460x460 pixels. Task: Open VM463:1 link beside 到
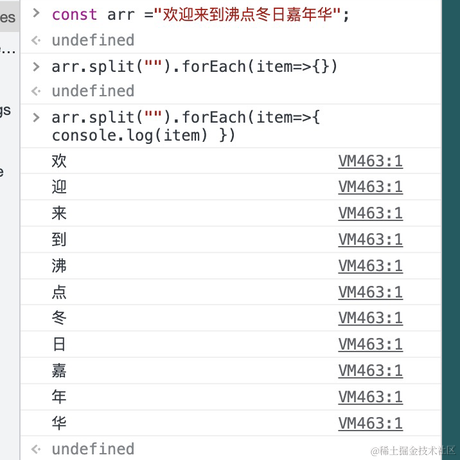click(370, 240)
